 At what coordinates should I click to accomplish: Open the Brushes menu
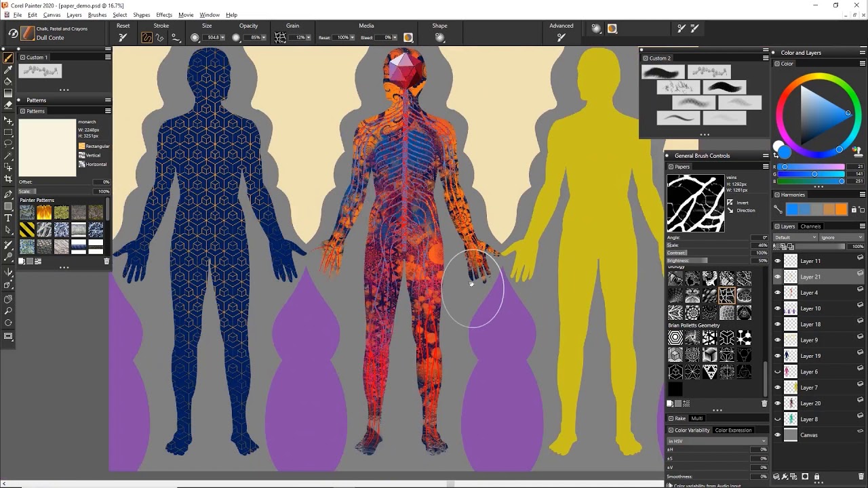tap(97, 15)
